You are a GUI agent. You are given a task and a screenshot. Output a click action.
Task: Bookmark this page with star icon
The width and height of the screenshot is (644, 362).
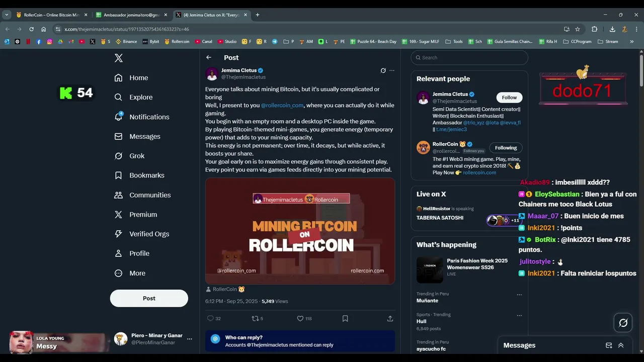(578, 29)
